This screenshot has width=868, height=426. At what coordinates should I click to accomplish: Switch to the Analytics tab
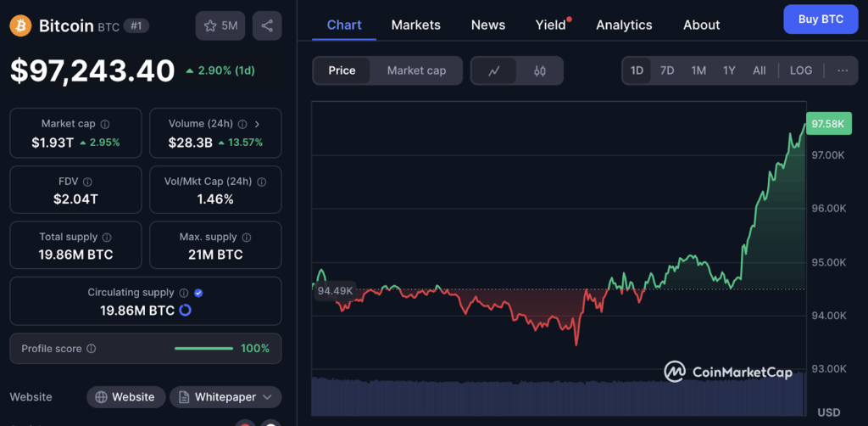(x=624, y=25)
